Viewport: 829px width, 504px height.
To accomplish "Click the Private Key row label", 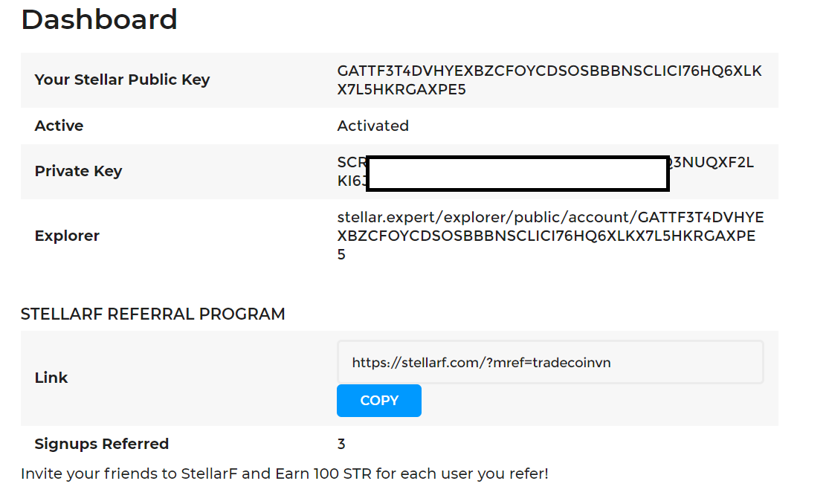I will [78, 171].
